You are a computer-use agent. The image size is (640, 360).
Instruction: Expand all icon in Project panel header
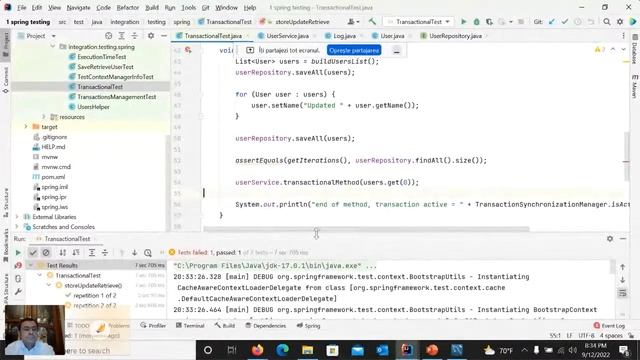[x=122, y=36]
